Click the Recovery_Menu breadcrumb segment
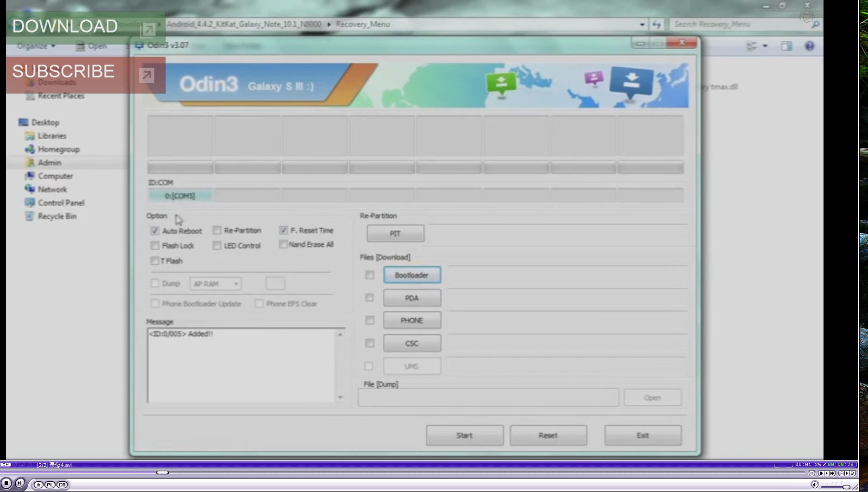 coord(363,24)
